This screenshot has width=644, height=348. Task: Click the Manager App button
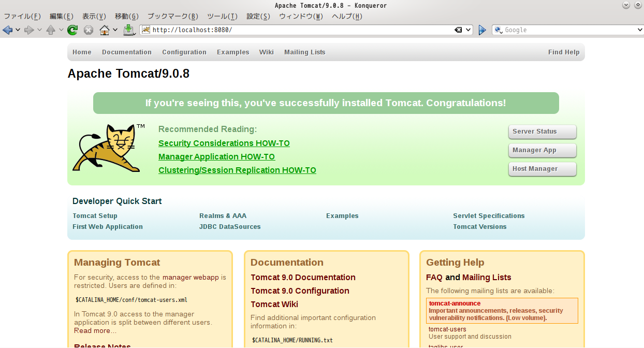click(543, 150)
